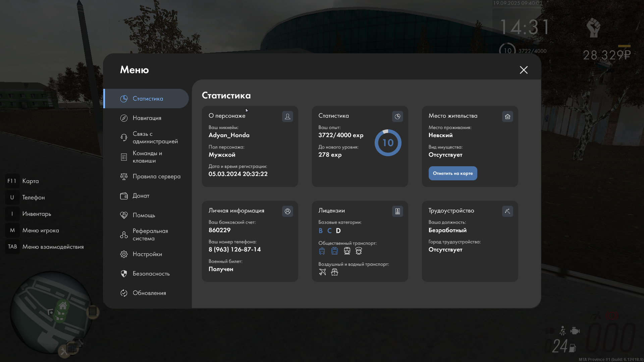
Task: Select Правила сервера in sidebar
Action: pos(156,176)
